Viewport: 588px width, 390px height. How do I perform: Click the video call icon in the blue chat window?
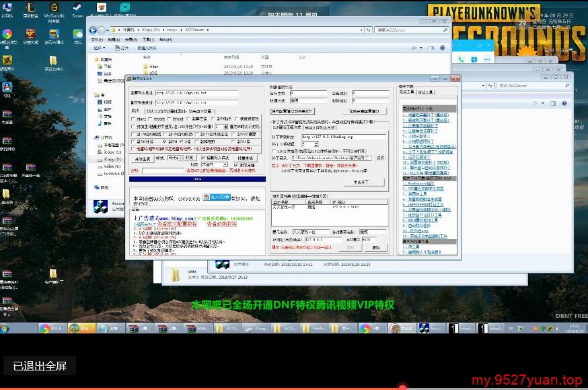474,59
